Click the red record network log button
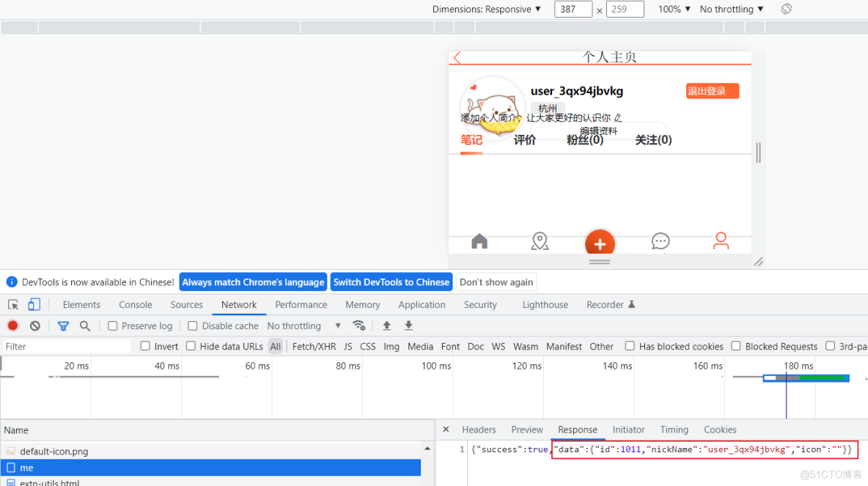 tap(12, 325)
